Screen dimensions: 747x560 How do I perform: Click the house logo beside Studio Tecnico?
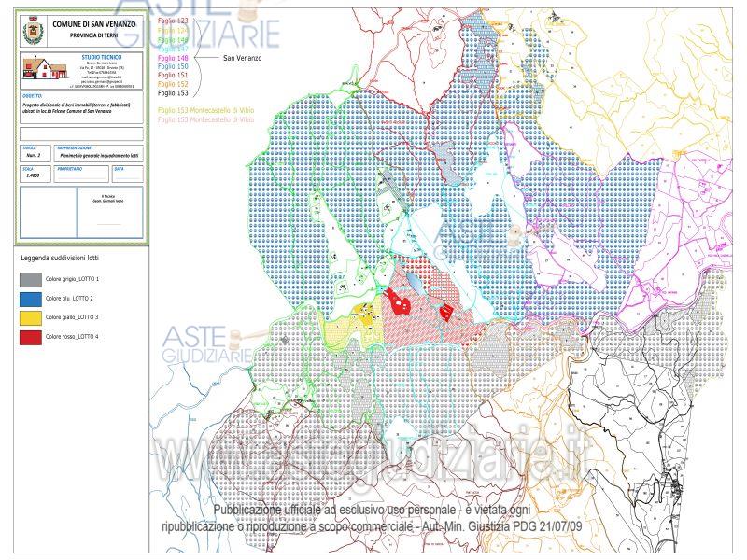pos(44,68)
